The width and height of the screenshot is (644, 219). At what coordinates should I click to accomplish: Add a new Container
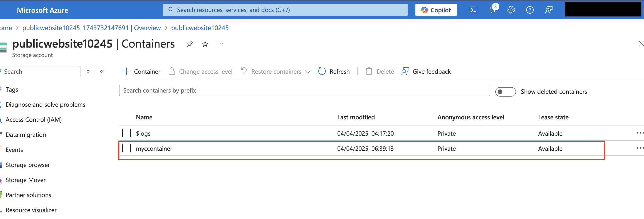(x=142, y=72)
